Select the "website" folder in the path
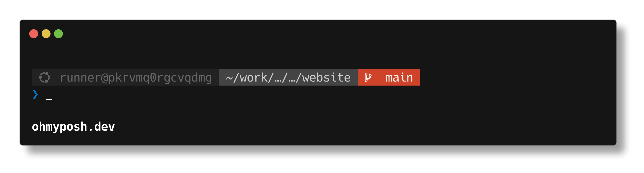644x173 pixels. [326, 78]
